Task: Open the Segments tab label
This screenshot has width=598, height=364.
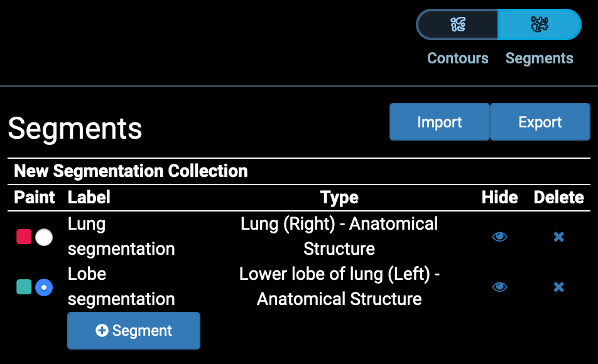Action: coord(539,58)
